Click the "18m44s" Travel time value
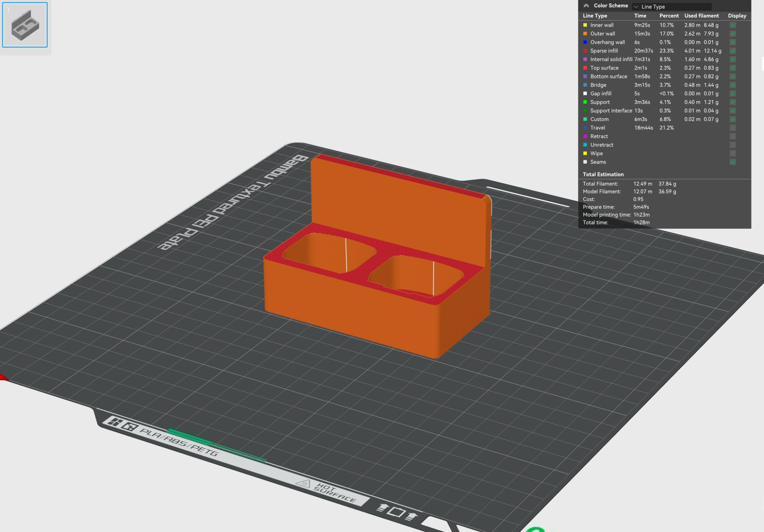 point(644,128)
